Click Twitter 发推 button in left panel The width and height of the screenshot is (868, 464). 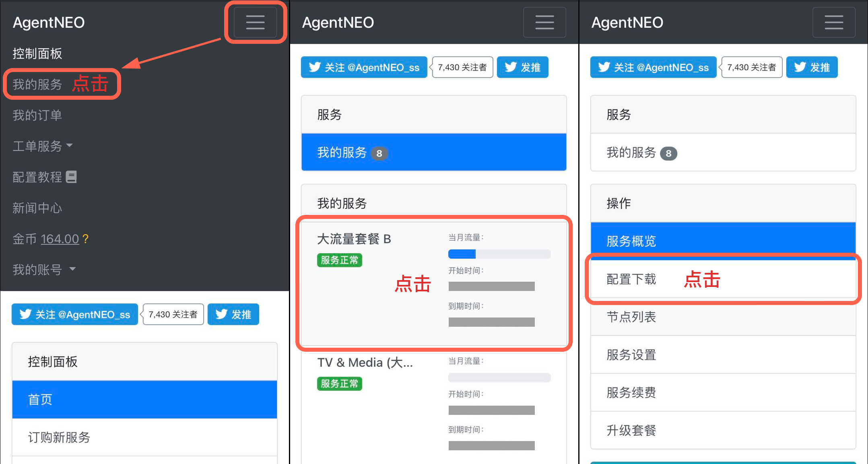click(233, 314)
